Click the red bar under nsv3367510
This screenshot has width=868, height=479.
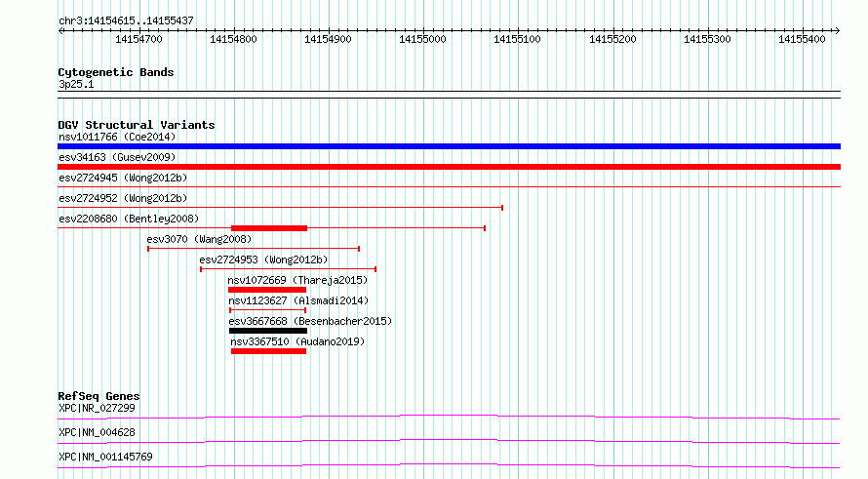268,351
